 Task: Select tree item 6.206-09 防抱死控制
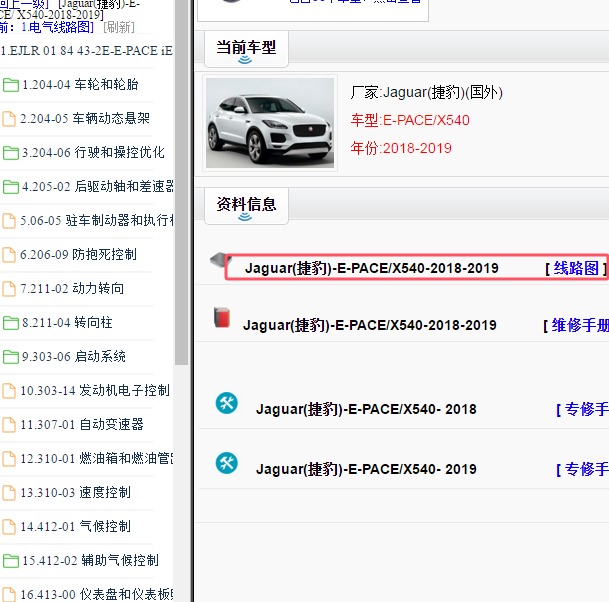tap(78, 255)
